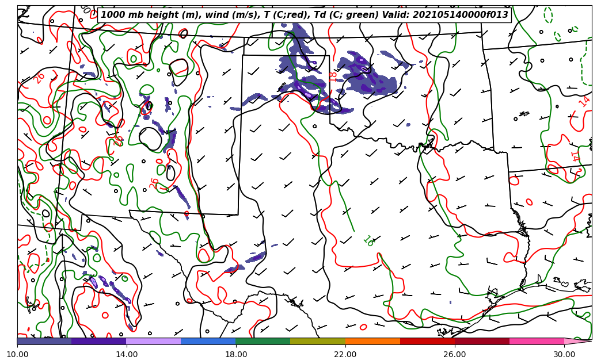Pick the light lavender colorbar segment at 14–16
The width and height of the screenshot is (597, 364).
(x=154, y=341)
